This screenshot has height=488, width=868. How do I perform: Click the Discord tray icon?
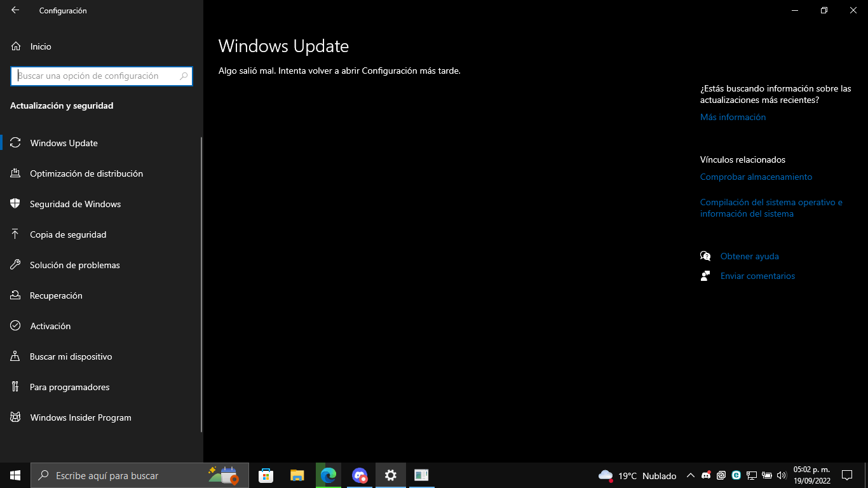tap(706, 475)
